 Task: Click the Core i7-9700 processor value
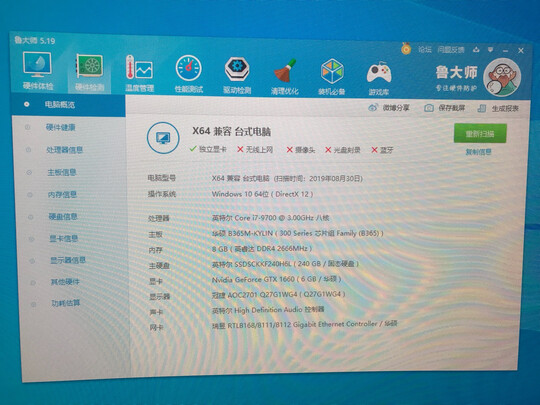tap(271, 218)
